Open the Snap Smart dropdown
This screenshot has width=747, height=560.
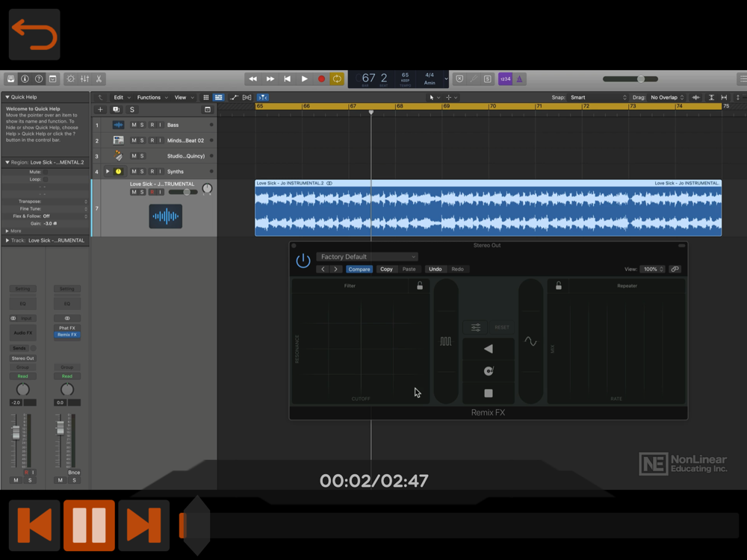pos(598,97)
